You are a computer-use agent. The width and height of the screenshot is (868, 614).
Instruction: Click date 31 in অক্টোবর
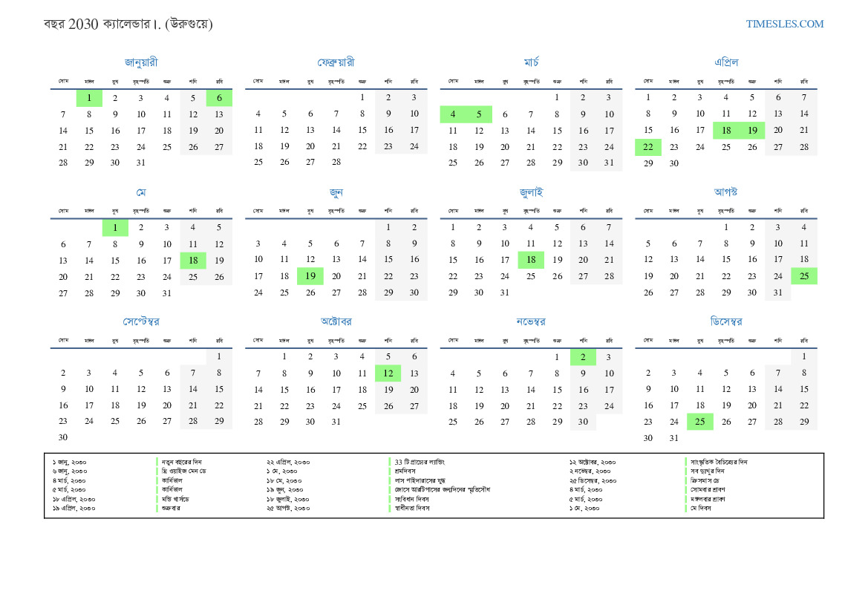tap(336, 422)
